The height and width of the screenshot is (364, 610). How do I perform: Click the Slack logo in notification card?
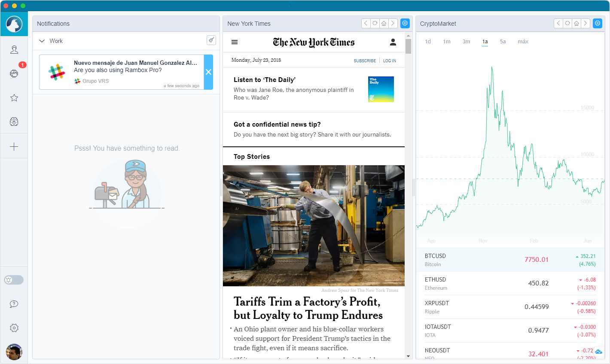click(57, 72)
